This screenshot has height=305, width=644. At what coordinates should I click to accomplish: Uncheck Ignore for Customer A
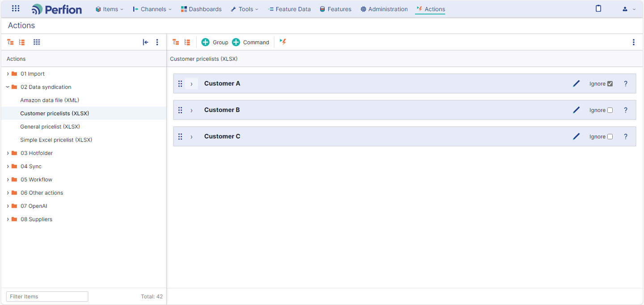[x=610, y=84]
